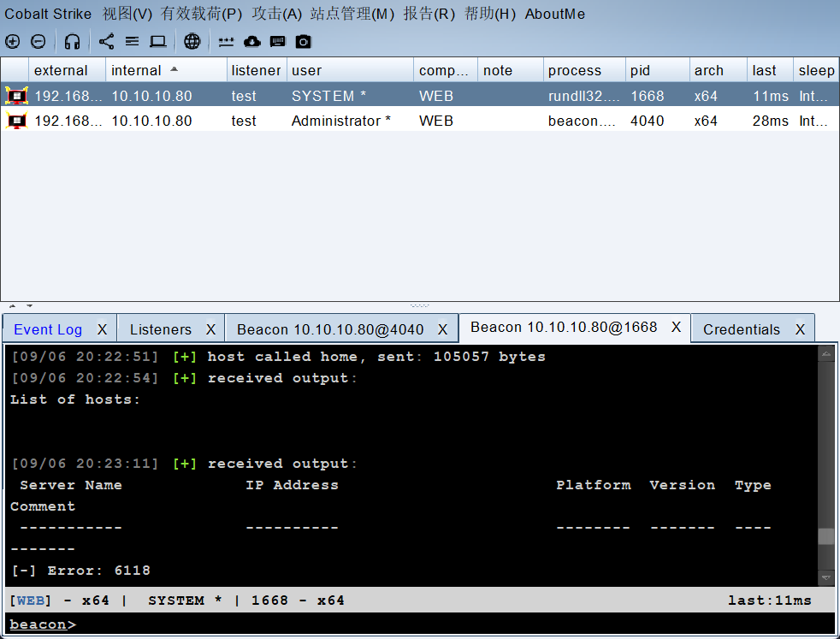Switch to session table view icon
840x639 pixels.
tap(132, 41)
